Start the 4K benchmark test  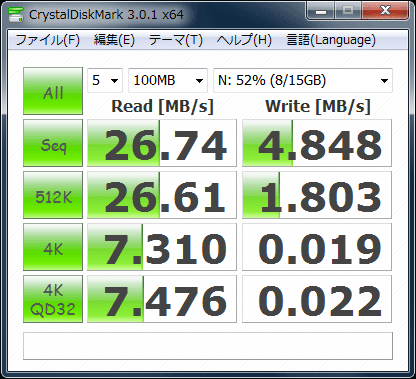(53, 247)
